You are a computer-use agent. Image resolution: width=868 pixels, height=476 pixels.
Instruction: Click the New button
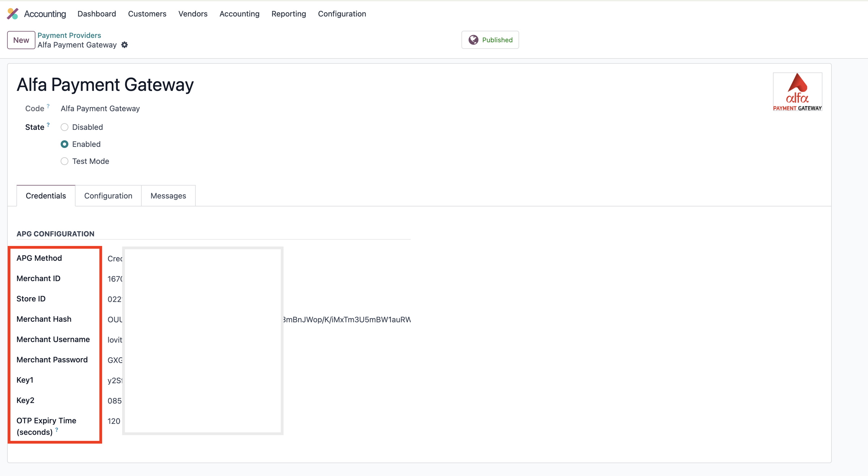pos(21,40)
